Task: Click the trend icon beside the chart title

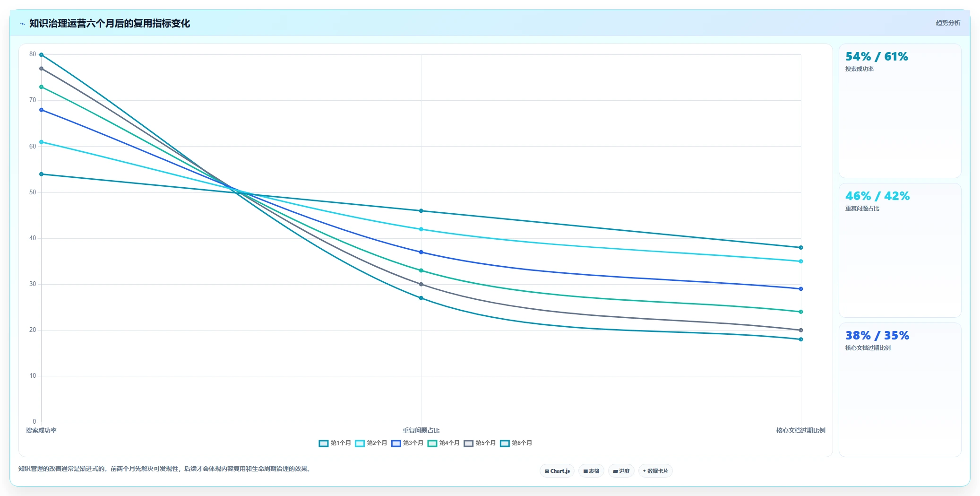Action: (22, 24)
